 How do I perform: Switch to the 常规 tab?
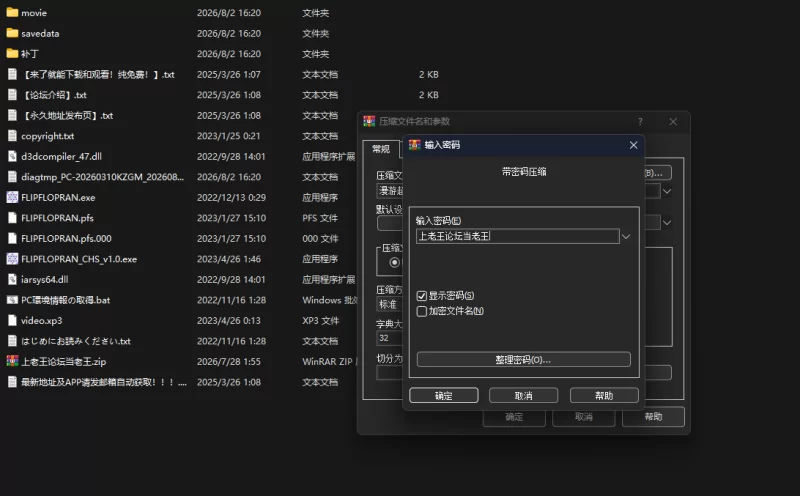pyautogui.click(x=381, y=149)
